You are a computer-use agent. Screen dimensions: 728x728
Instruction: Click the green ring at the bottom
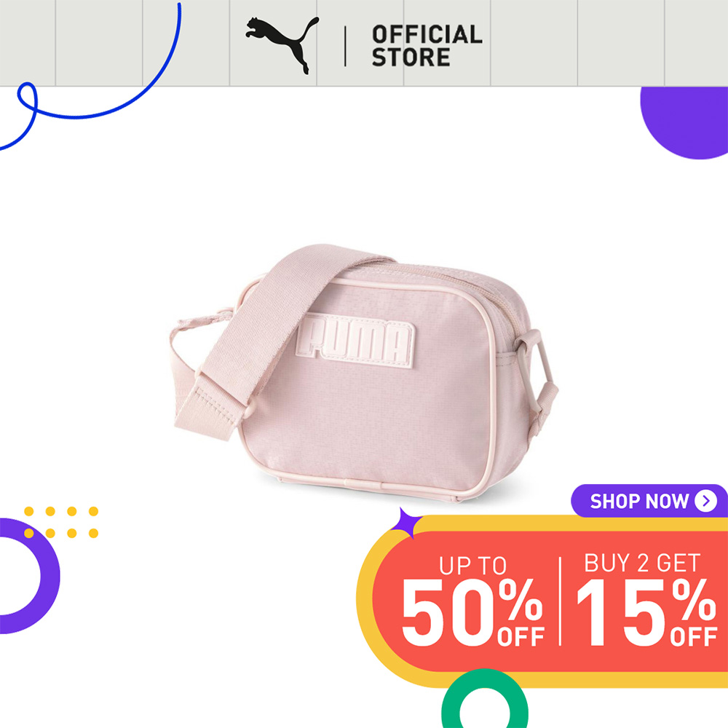click(x=484, y=699)
